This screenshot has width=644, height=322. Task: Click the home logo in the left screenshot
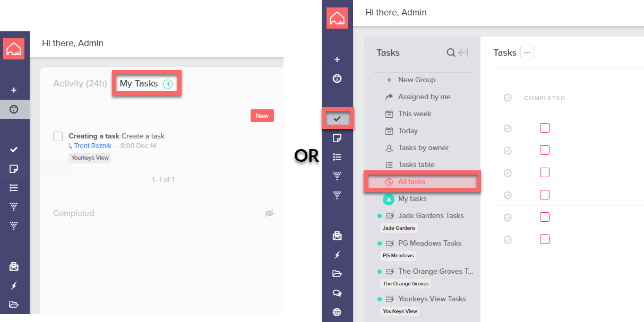click(x=14, y=49)
